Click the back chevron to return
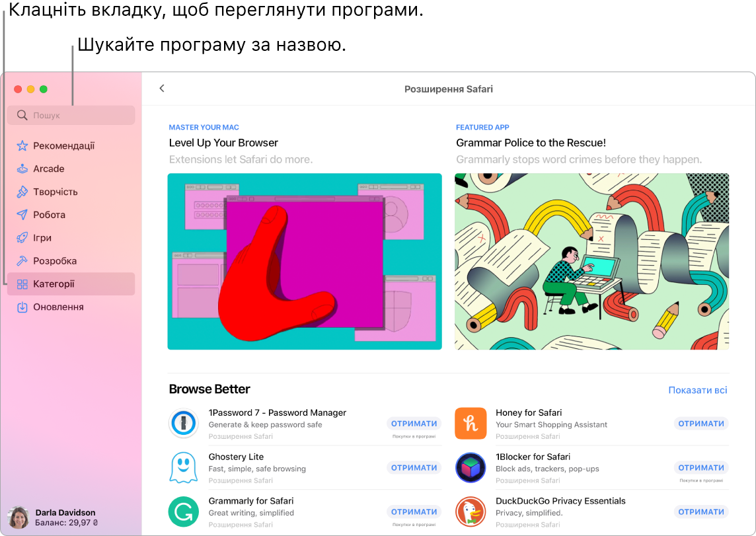This screenshot has width=756, height=536. (162, 88)
